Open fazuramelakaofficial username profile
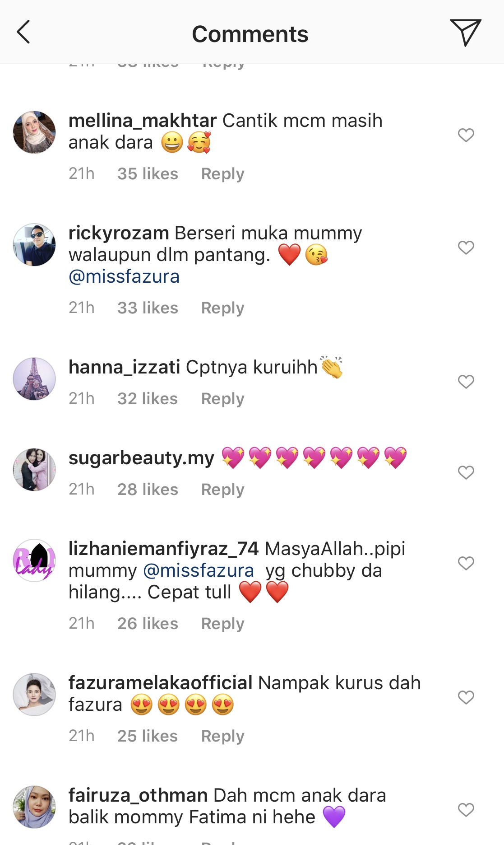This screenshot has width=504, height=845. coord(160,683)
